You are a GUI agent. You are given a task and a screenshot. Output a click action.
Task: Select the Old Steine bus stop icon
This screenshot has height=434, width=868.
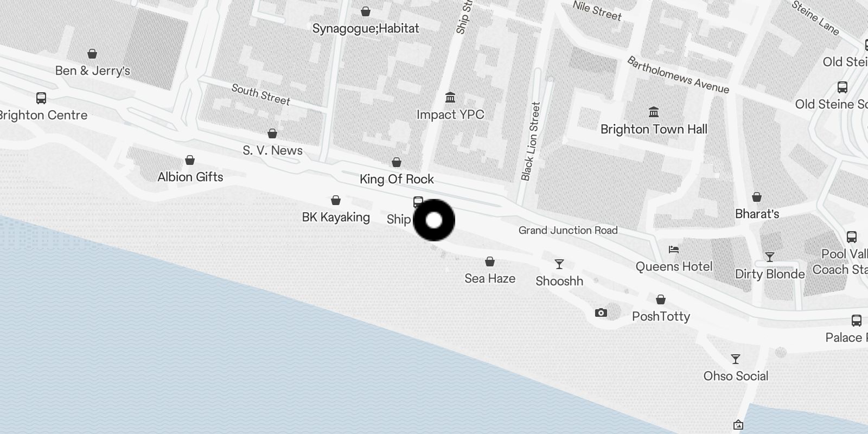[843, 87]
